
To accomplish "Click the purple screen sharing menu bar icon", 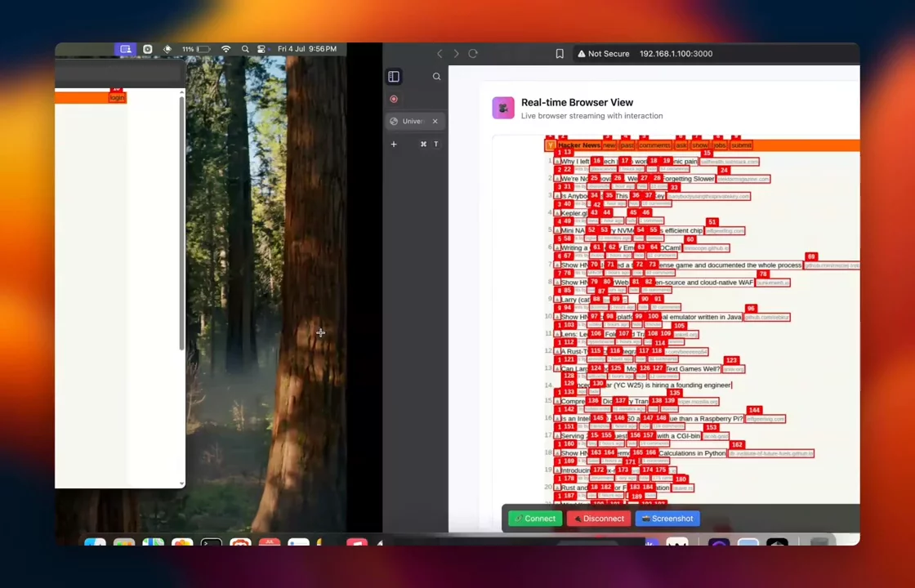I will [125, 49].
